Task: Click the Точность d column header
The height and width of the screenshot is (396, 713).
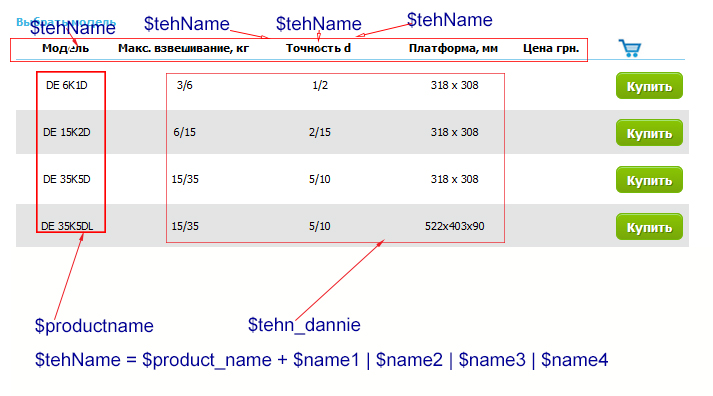Action: click(318, 48)
